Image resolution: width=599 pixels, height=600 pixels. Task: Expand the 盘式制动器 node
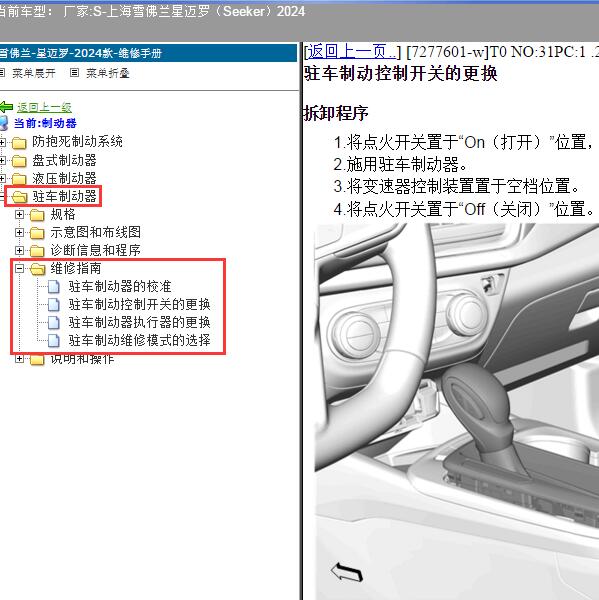click(x=2, y=160)
